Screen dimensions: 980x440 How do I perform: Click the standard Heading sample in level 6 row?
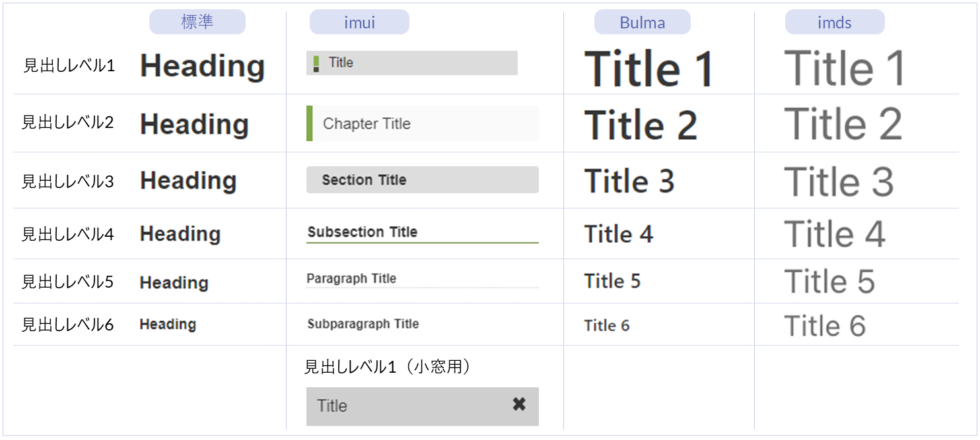click(x=168, y=325)
